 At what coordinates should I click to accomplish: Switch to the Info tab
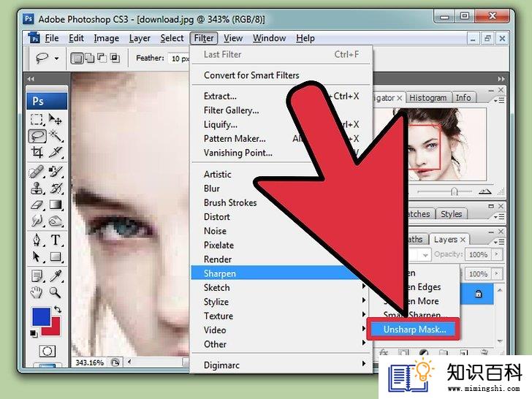[463, 98]
